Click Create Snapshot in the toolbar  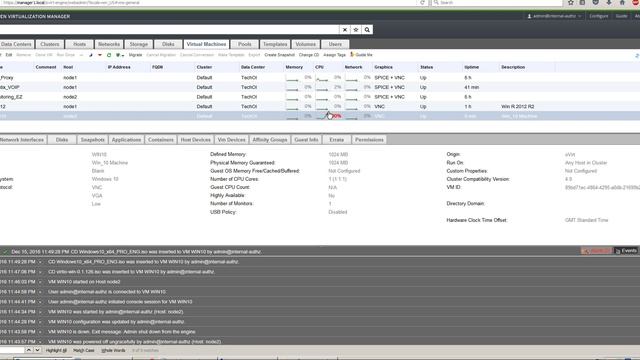pos(280,55)
